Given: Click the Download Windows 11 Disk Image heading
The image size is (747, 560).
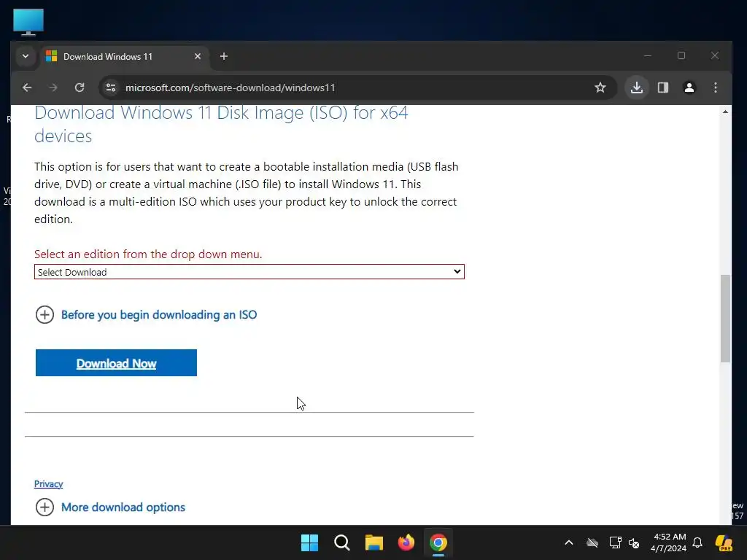Looking at the screenshot, I should [x=221, y=124].
